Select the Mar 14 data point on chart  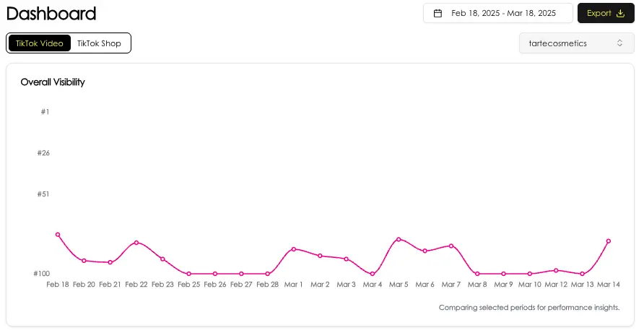609,241
